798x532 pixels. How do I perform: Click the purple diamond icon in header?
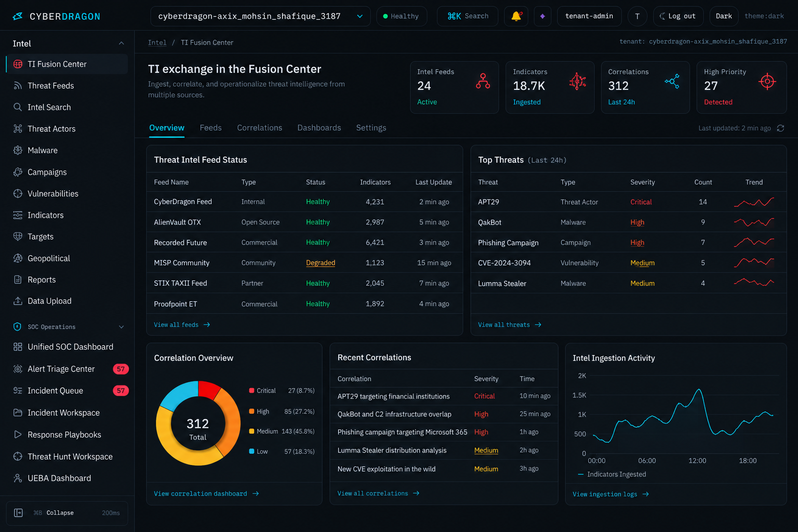click(542, 16)
